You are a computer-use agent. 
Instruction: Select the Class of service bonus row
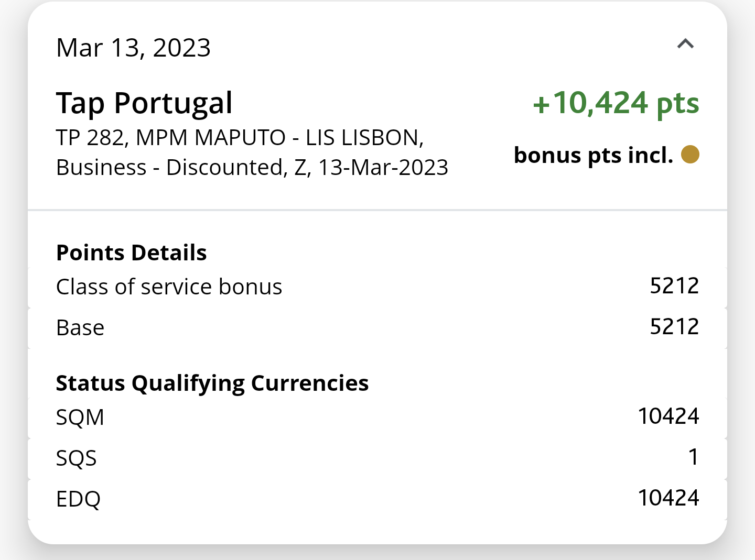169,286
